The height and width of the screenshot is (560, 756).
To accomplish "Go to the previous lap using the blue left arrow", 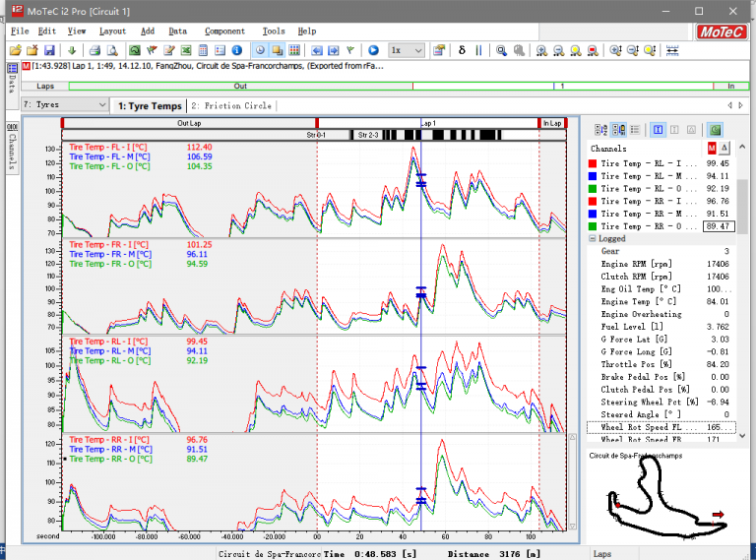I will tap(317, 50).
